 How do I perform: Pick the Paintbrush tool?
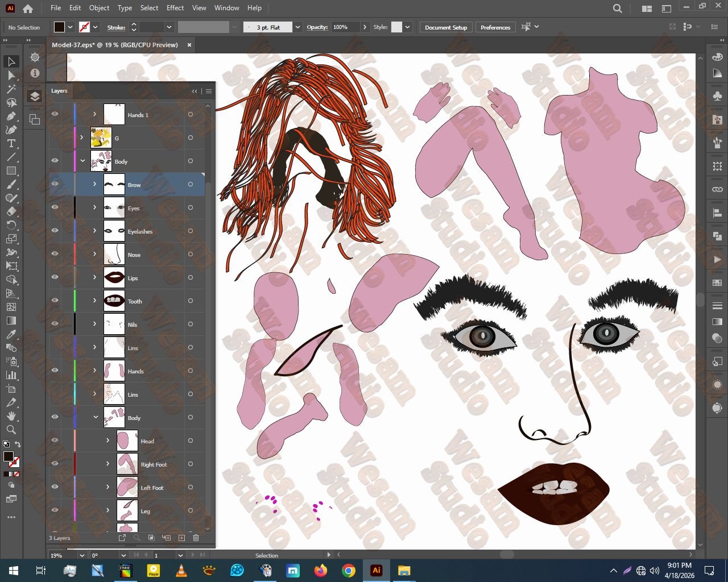pyautogui.click(x=11, y=184)
